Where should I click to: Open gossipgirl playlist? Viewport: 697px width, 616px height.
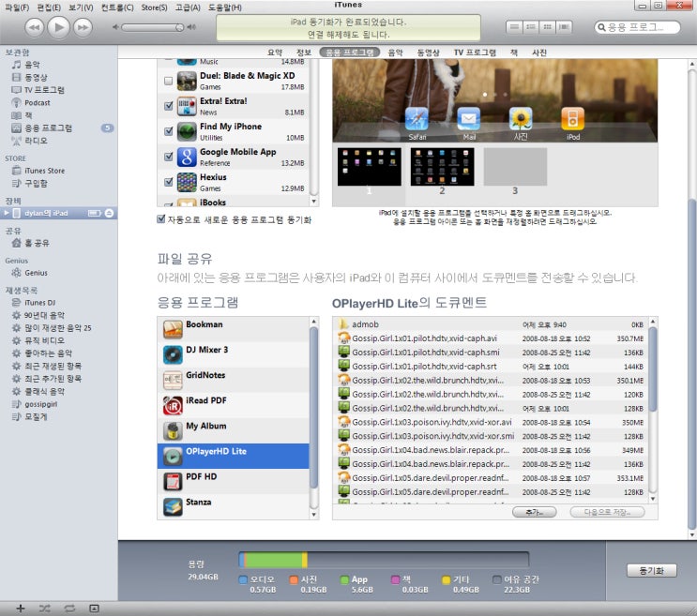click(x=40, y=404)
